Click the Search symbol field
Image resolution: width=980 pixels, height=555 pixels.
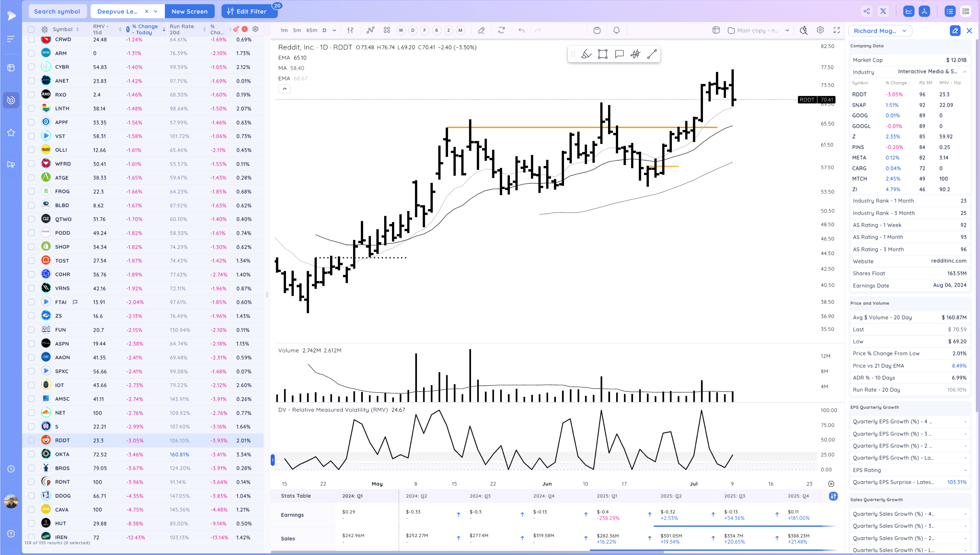pyautogui.click(x=57, y=12)
